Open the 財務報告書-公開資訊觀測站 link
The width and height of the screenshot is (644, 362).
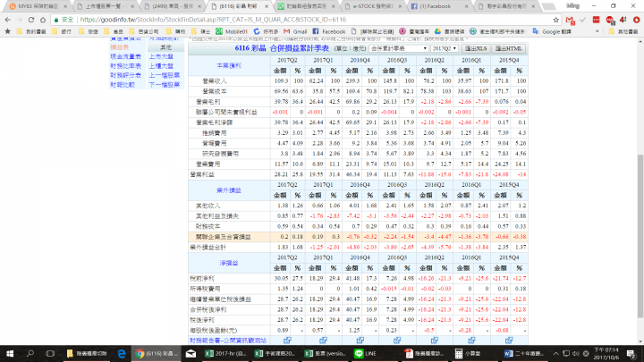tap(228, 341)
